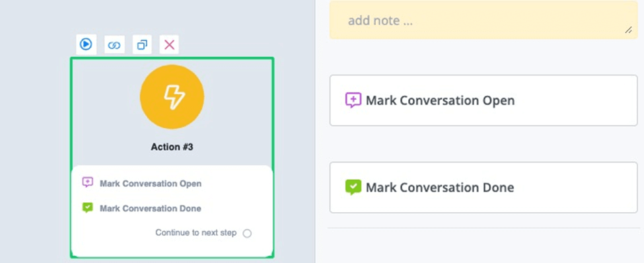The width and height of the screenshot is (644, 263).
Task: Select 'Mark Conversation Open' text inside the node
Action: (x=151, y=183)
